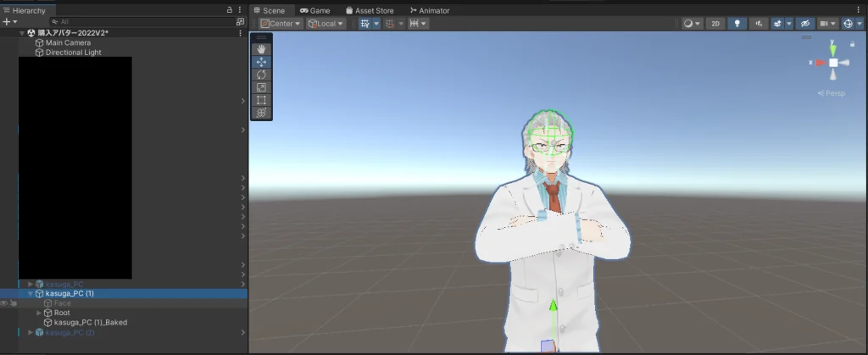
Task: Toggle scene audio mute button
Action: 759,23
